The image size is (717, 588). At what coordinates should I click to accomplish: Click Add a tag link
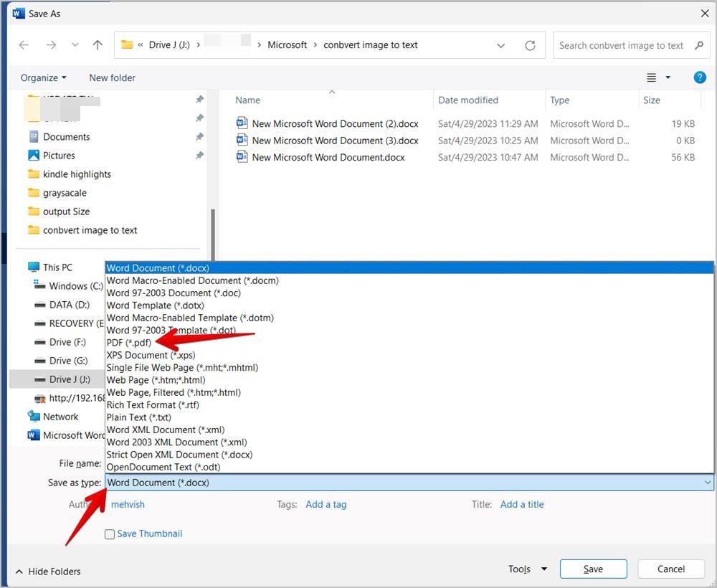point(326,504)
